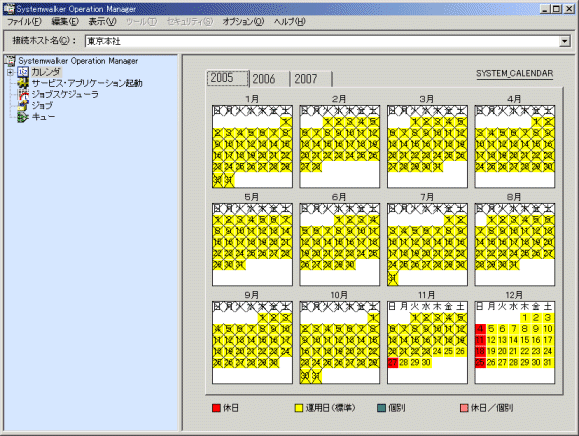This screenshot has height=436, width=579.
Task: Switch to the 2007 year tab
Action: tap(311, 79)
